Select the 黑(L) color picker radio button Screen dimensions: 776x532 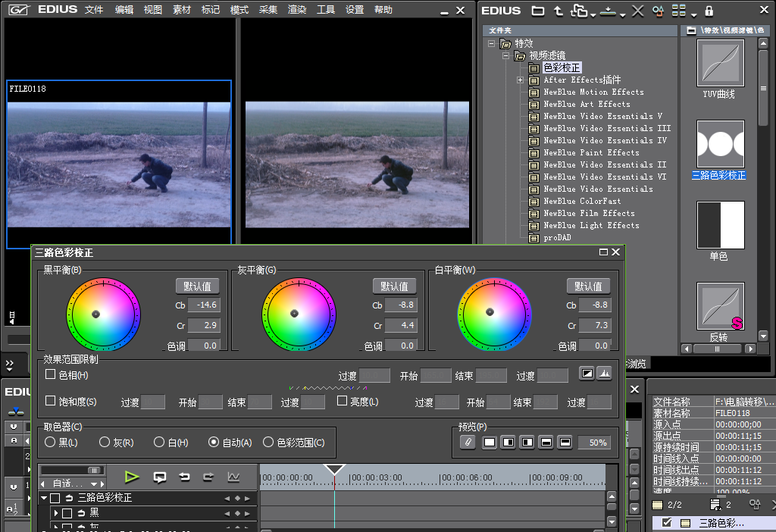click(x=50, y=442)
